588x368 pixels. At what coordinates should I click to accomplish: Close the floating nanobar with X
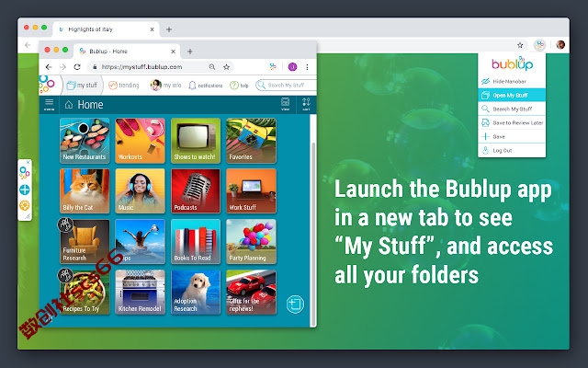[x=28, y=162]
